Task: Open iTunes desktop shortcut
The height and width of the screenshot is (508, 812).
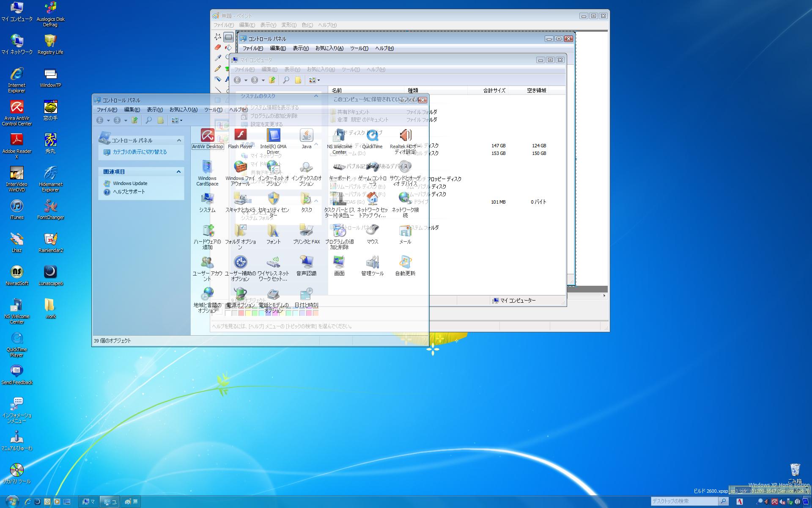Action: 17,210
